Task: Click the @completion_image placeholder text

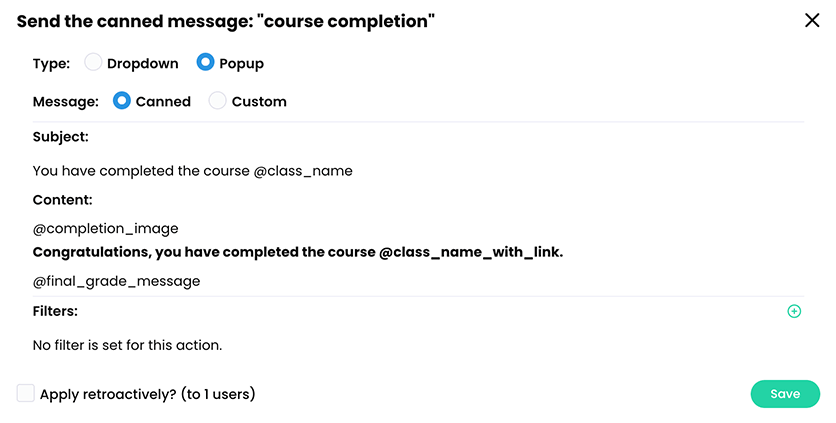Action: click(106, 229)
